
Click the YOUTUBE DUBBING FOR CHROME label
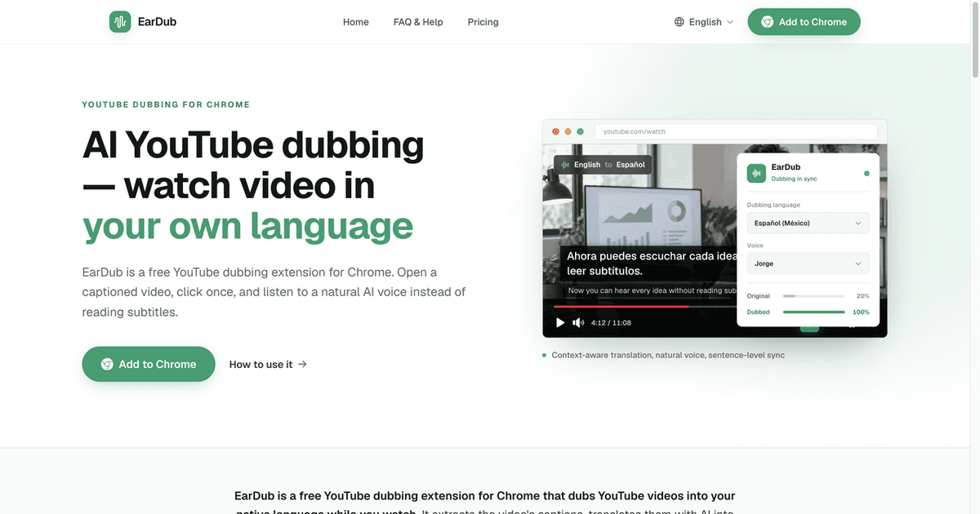point(167,104)
